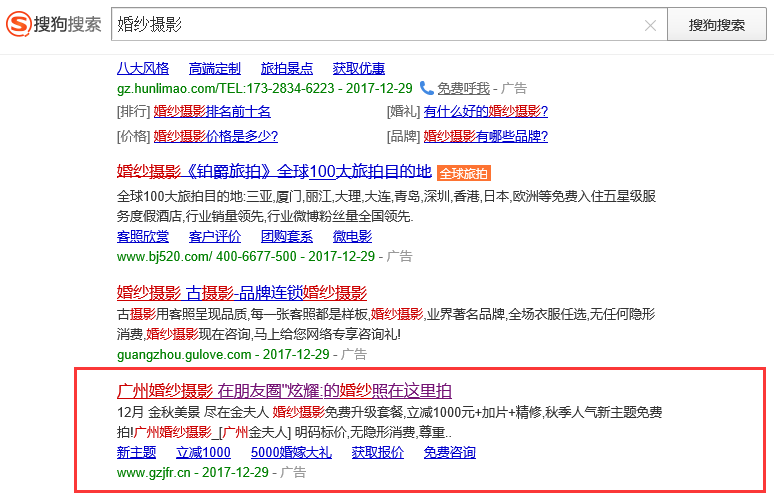
Task: Click the 搜狗搜索 search button
Action: 716,25
